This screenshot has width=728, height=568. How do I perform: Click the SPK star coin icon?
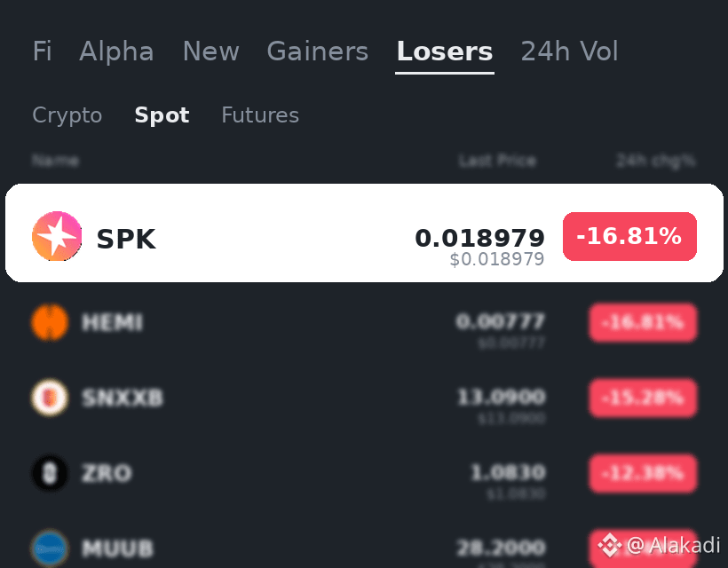point(57,236)
